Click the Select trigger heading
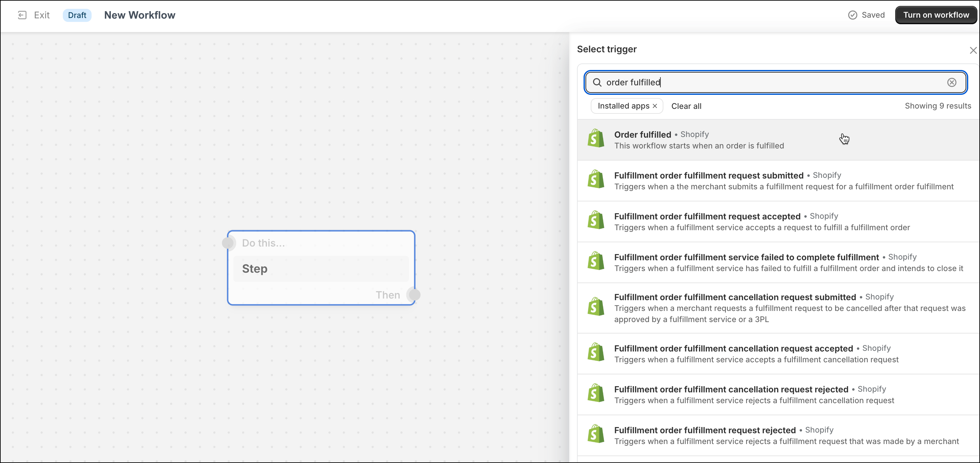 (x=606, y=49)
